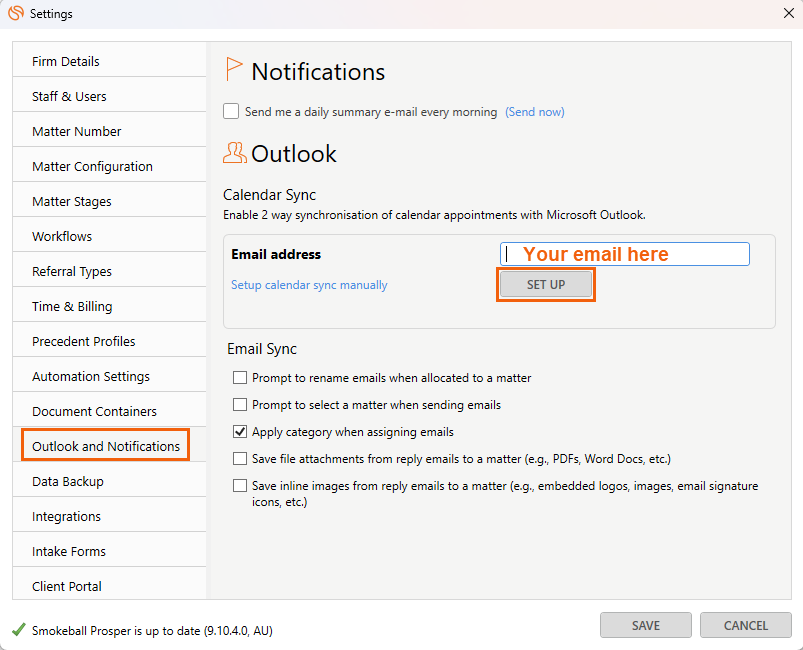This screenshot has height=650, width=803.
Task: Click the bold Email address label
Action: coord(276,254)
